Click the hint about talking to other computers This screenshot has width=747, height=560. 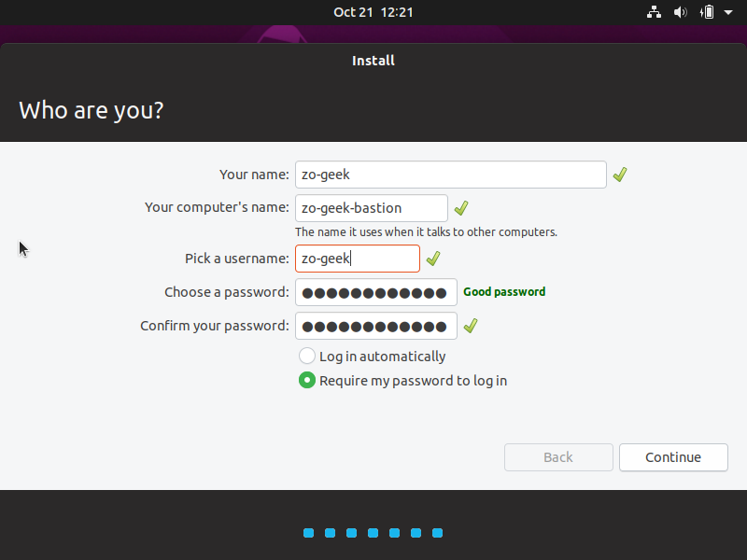(x=426, y=231)
